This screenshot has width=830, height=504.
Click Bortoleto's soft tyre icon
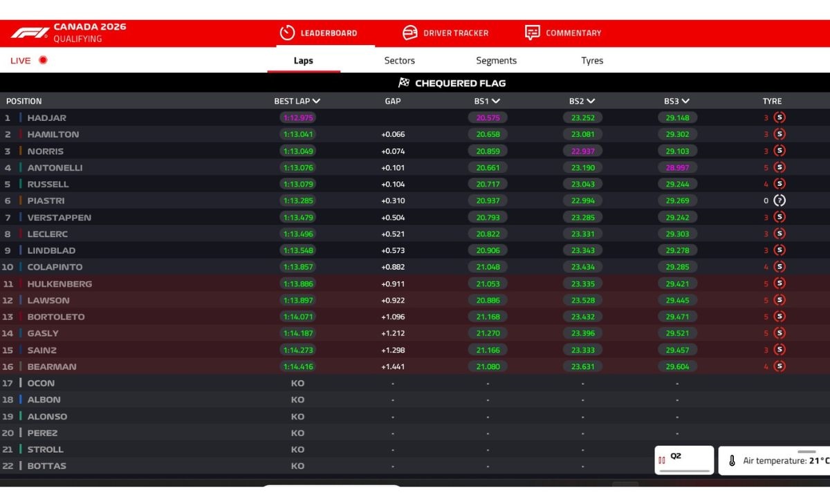(780, 317)
